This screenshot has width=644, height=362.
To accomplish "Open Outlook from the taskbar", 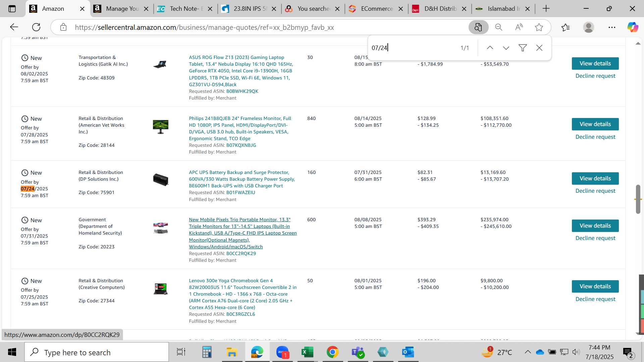I will point(408,352).
